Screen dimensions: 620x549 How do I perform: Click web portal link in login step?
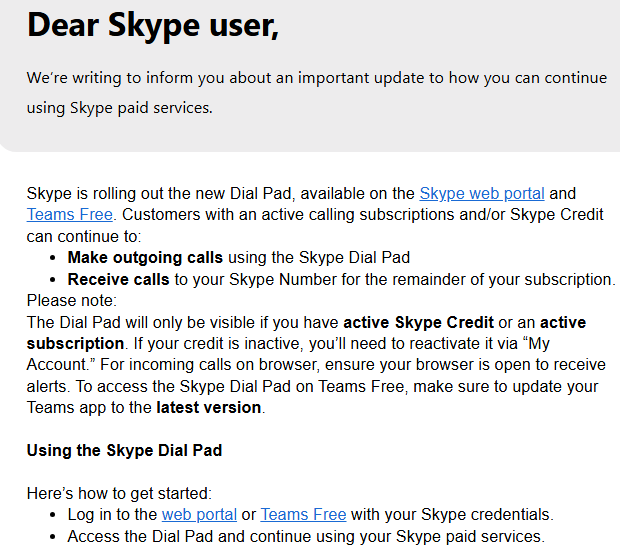pyautogui.click(x=199, y=514)
